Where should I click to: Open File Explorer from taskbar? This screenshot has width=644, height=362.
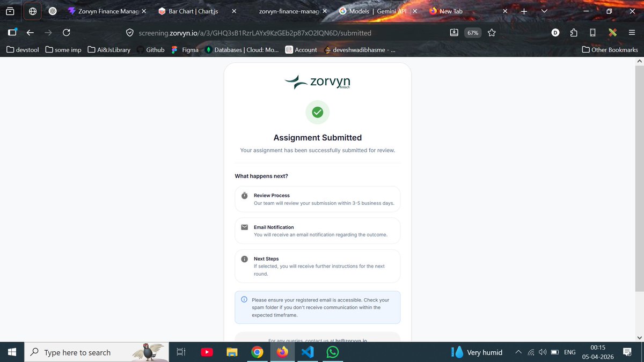(x=231, y=352)
